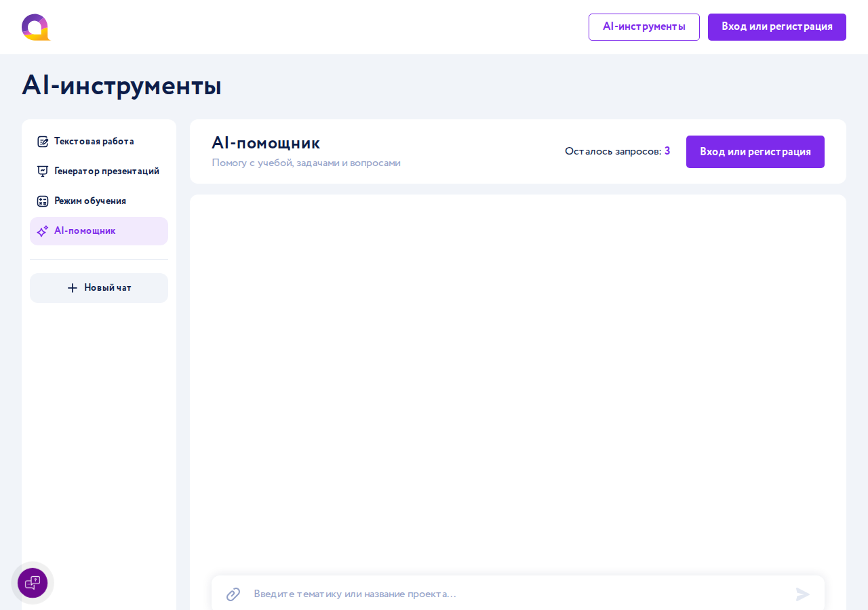
Task: Click the Режим обучения calculator icon
Action: pos(43,201)
